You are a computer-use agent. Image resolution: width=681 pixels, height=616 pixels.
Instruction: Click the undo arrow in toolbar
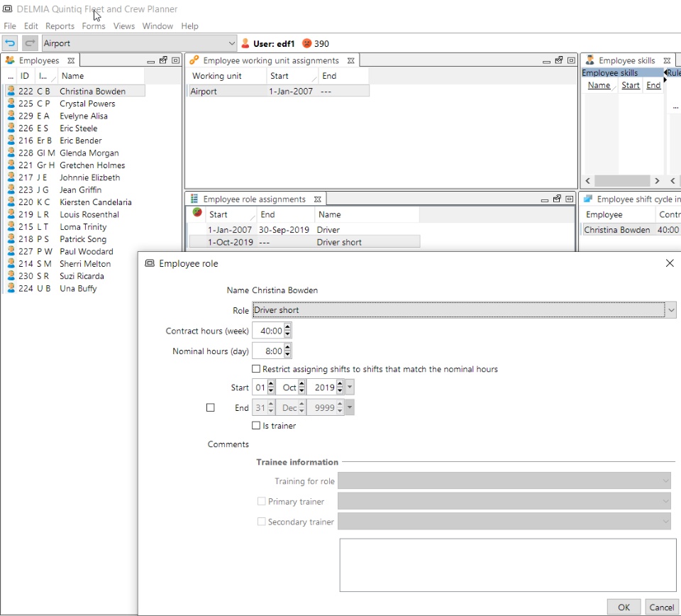[x=10, y=43]
